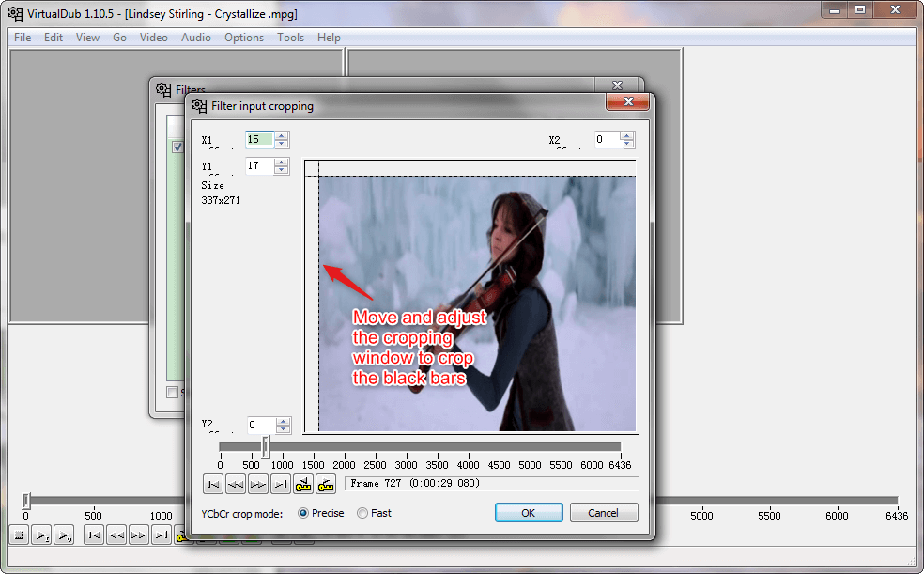924x574 pixels.
Task: Jump to end in crop dialog
Action: click(x=281, y=484)
